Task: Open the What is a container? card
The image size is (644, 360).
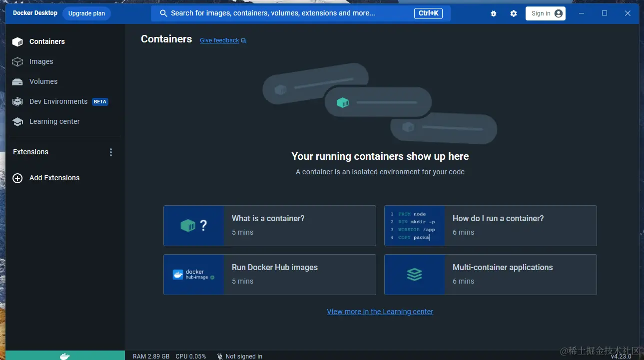Action: tap(270, 226)
